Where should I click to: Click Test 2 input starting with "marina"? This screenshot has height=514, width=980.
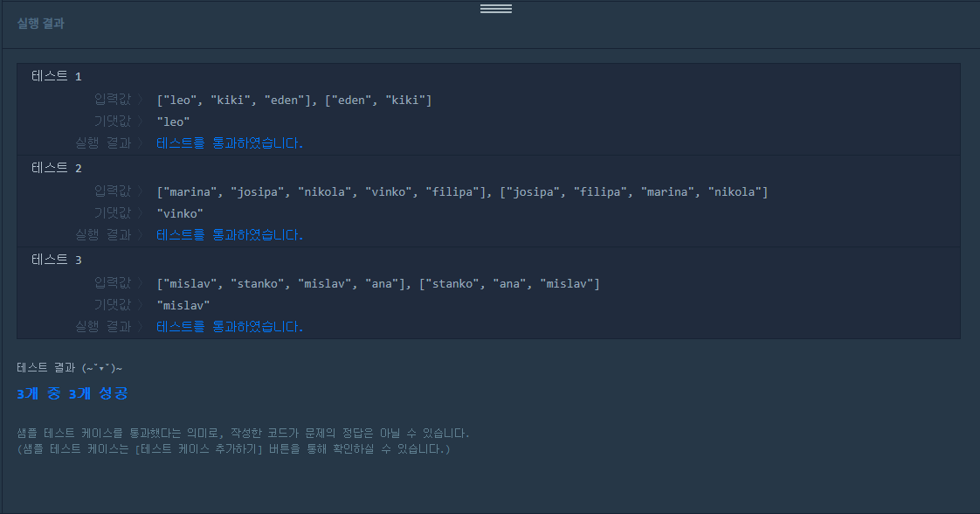(x=463, y=192)
